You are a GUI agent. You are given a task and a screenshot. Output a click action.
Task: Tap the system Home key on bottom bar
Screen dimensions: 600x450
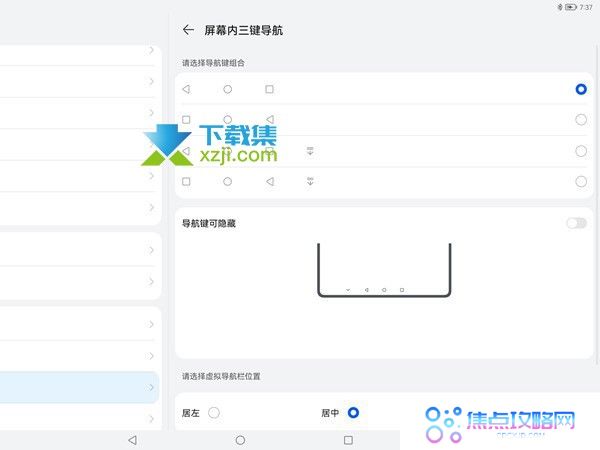pyautogui.click(x=240, y=440)
